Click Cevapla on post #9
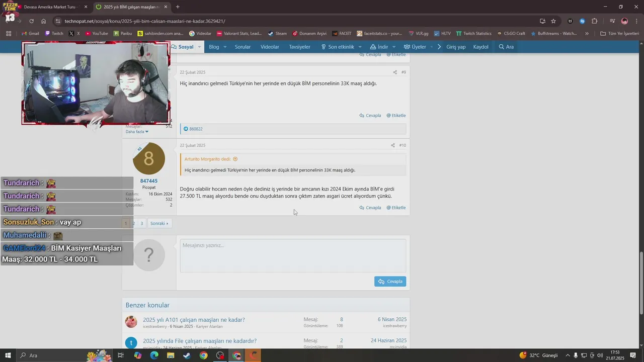Viewport: 644px width, 362px height. point(370,116)
